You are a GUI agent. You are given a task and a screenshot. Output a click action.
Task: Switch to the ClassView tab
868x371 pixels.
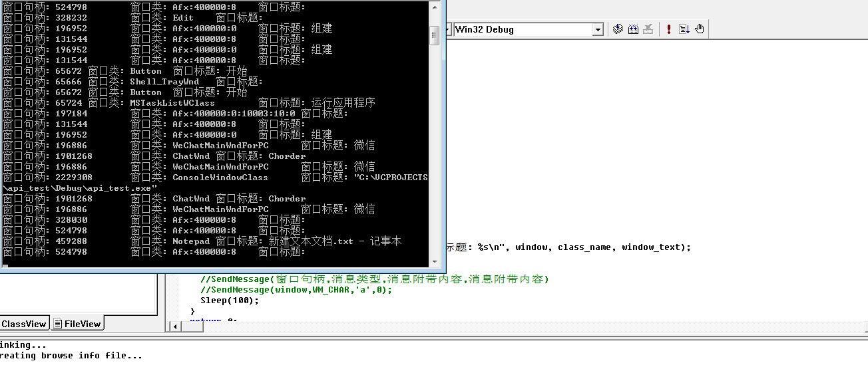24,324
